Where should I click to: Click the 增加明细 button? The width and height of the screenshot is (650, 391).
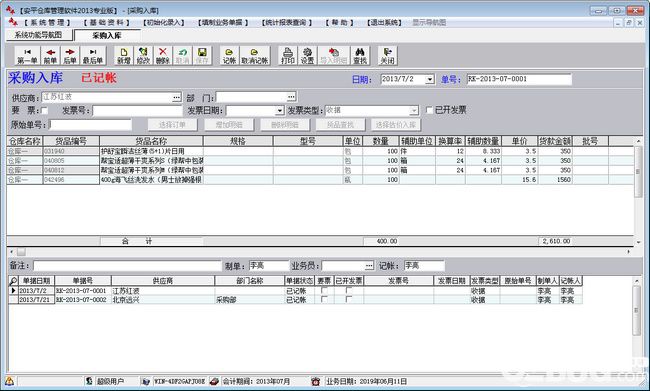pyautogui.click(x=229, y=124)
